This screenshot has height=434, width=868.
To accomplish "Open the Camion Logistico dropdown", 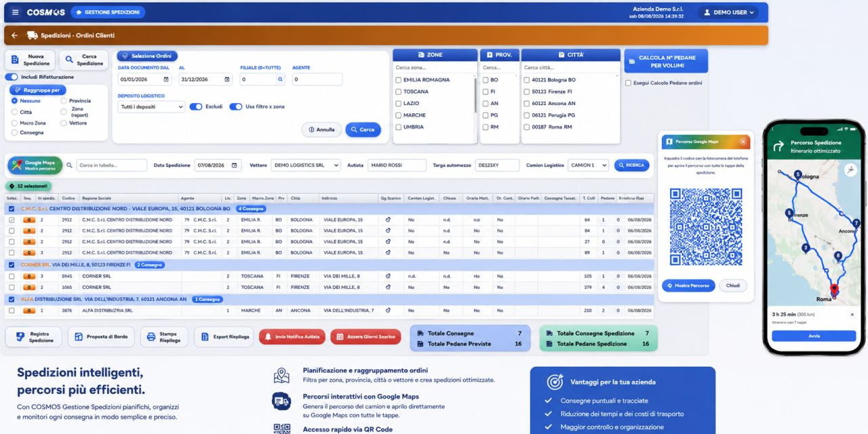I will click(588, 165).
